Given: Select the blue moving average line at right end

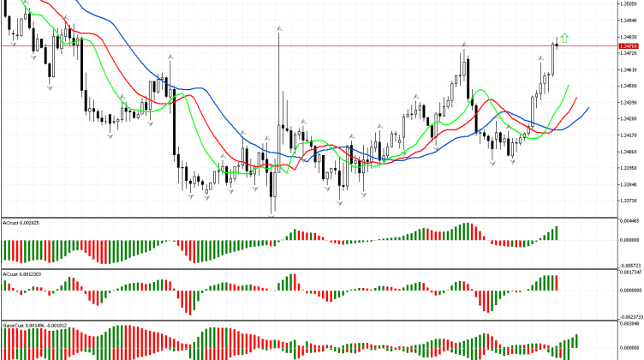Looking at the screenshot, I should (587, 109).
